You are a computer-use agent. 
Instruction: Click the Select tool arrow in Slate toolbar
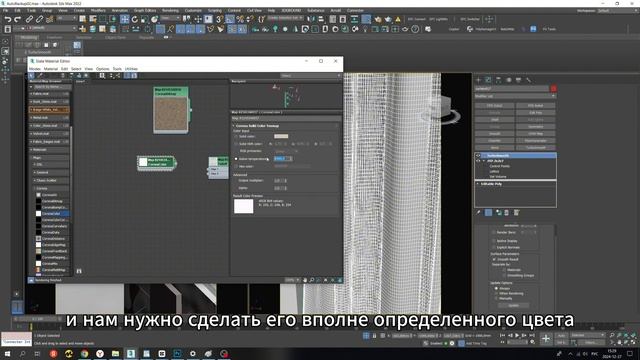pyautogui.click(x=32, y=76)
